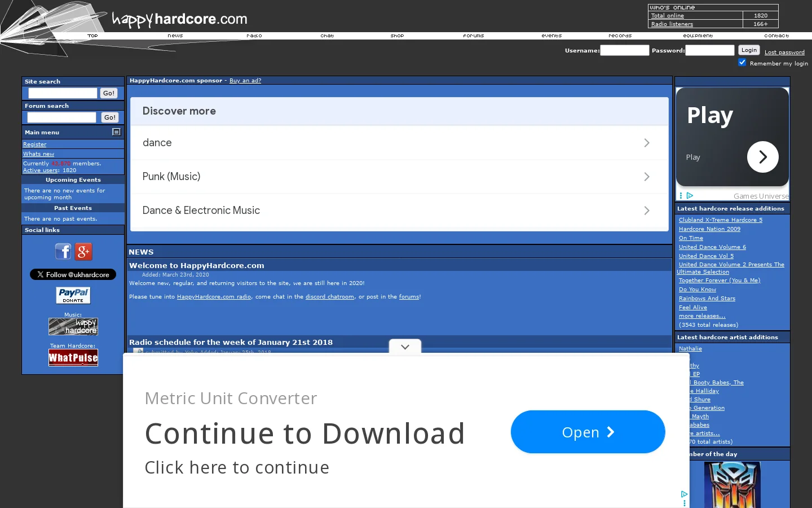
Task: Open the forums menu item
Action: coord(474,36)
